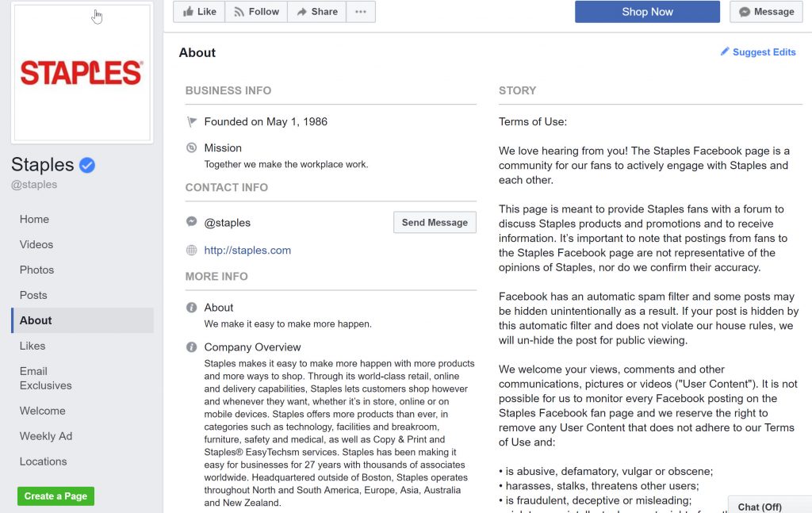
Task: Click the @staples contact handle
Action: coord(228,223)
